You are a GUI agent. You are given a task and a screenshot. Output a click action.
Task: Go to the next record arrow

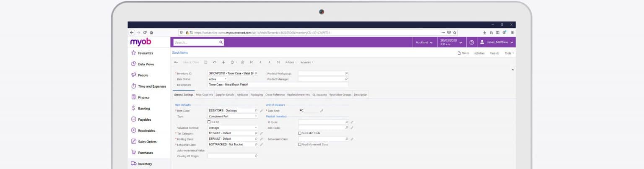[269, 62]
